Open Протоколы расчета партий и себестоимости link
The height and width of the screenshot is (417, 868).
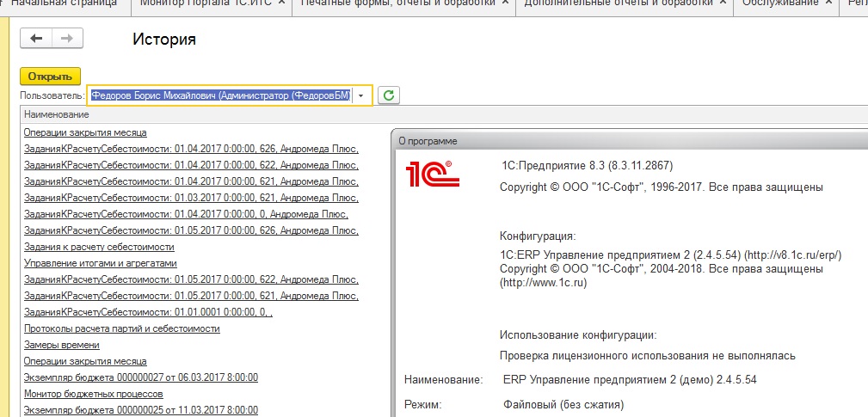122,328
